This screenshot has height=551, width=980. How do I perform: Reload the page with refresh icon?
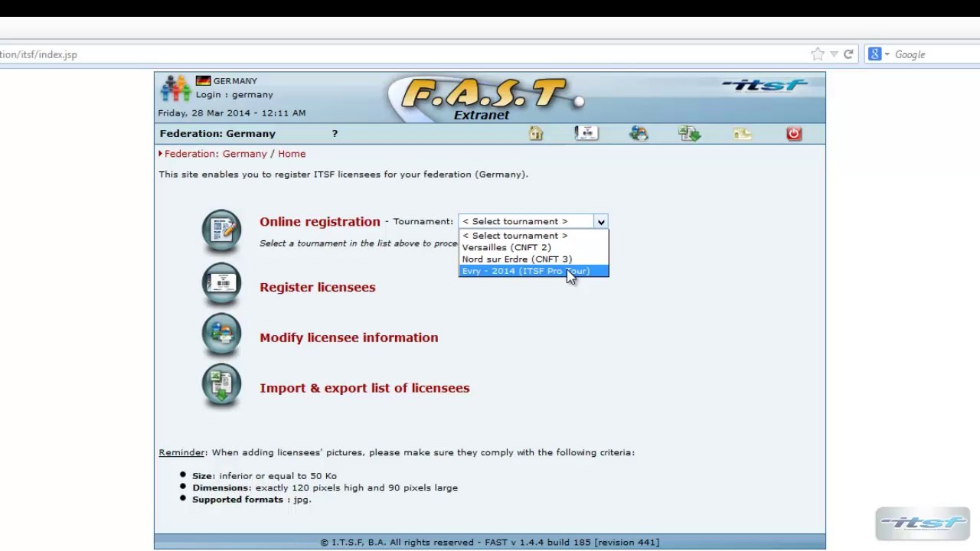click(848, 54)
